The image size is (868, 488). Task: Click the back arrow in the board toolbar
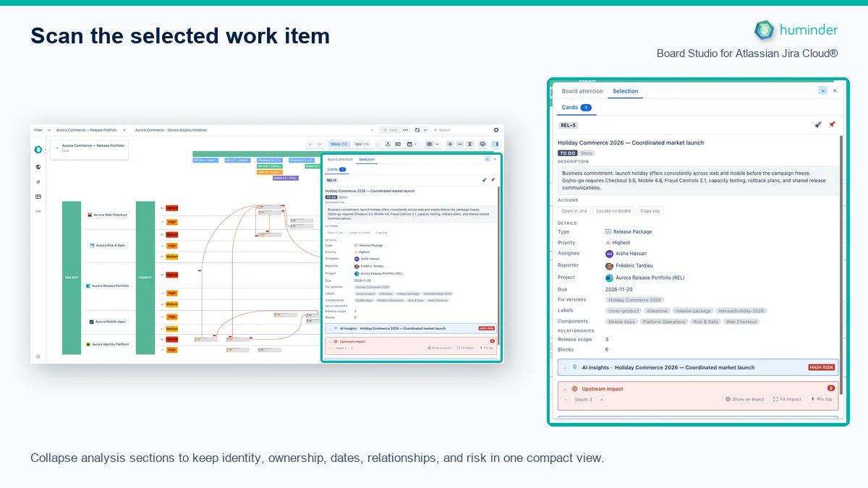pos(310,144)
